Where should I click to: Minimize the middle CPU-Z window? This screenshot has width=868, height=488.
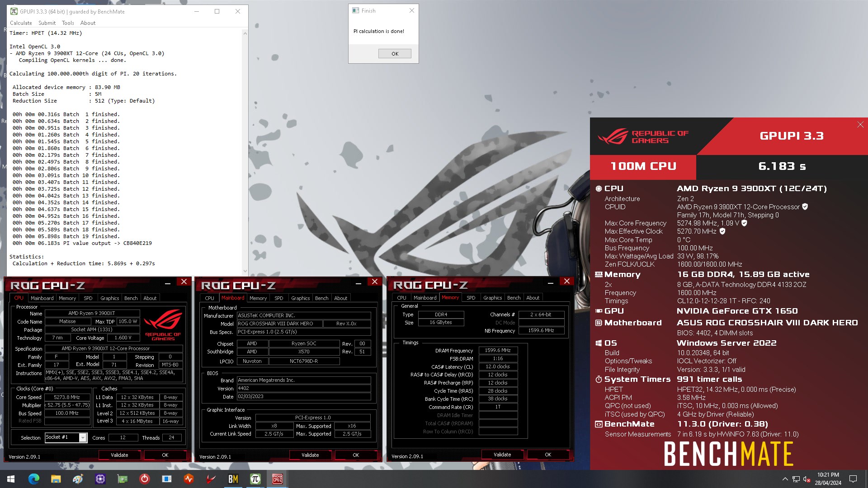359,282
